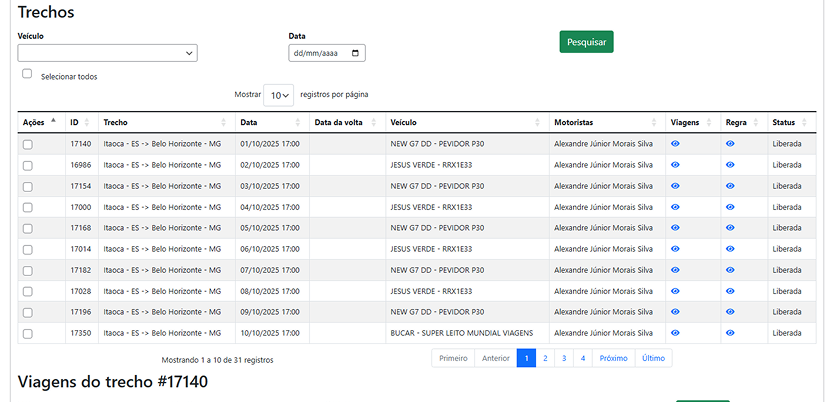Click Próximo pagination link
This screenshot has height=402, width=834.
tap(613, 358)
